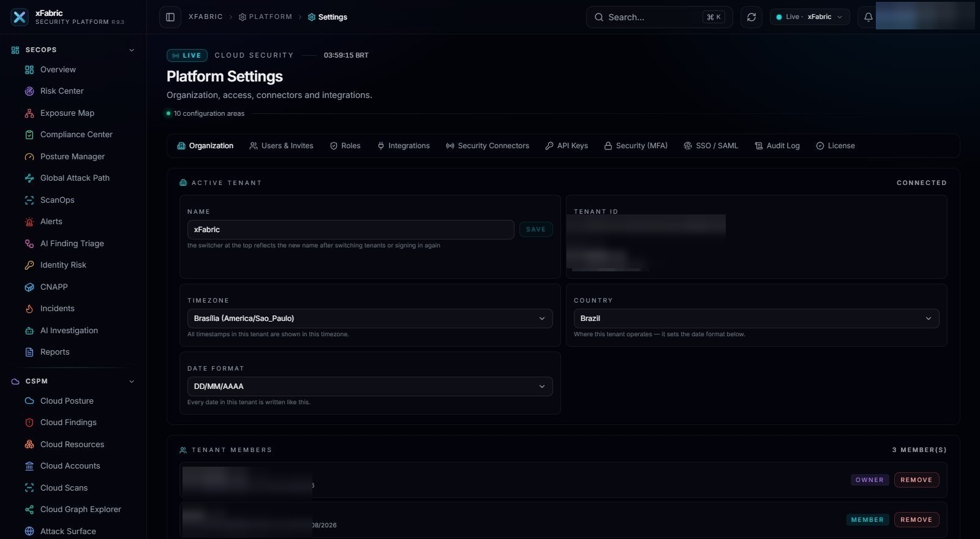Click the Identity Risk key icon
Viewport: 980px width, 539px height.
(x=29, y=265)
